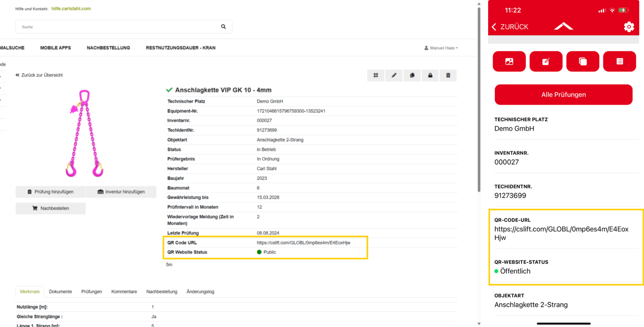Tap the red duplicate button in app
Screen dimensions: 644x327
(x=583, y=62)
